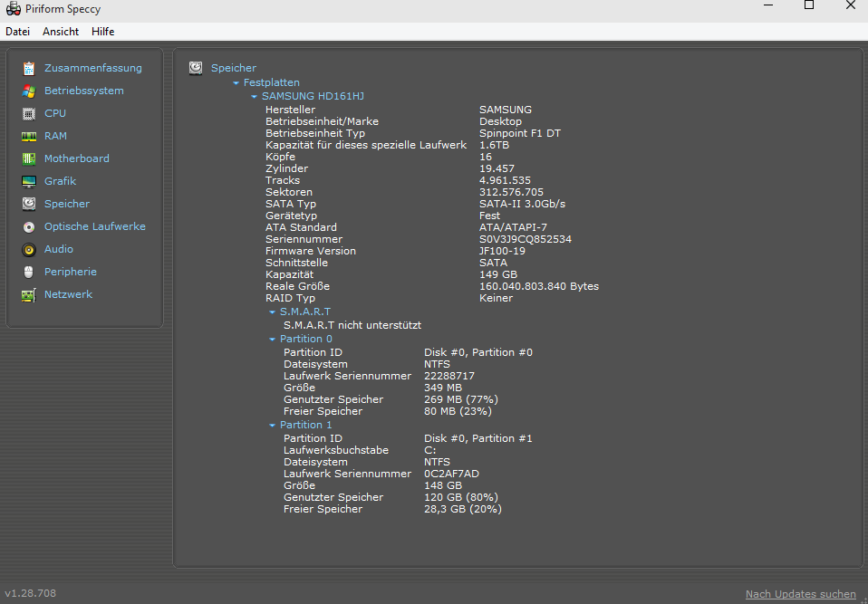
Task: Click the Hersteller value SAMSUNG
Action: click(x=506, y=110)
